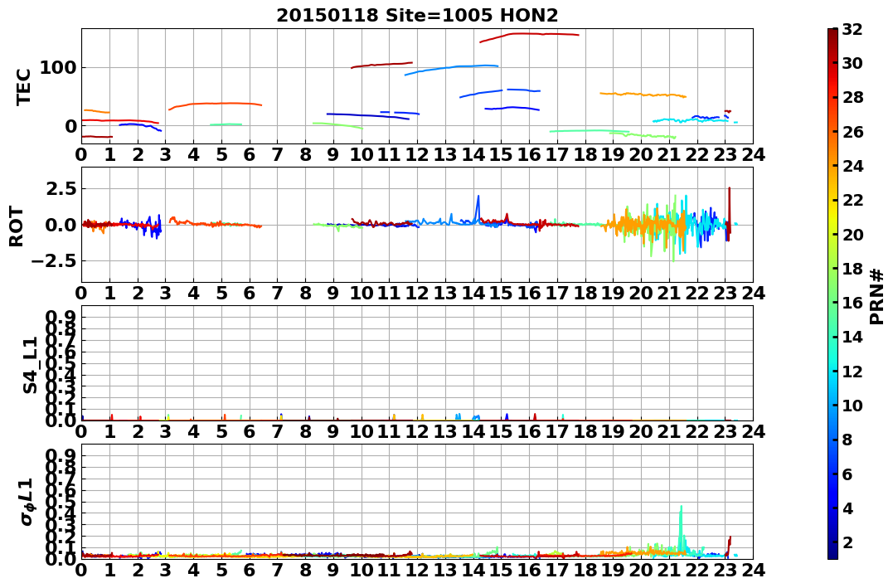Click hour 3 label under S4_L1 panel
Image resolution: width=893 pixels, height=588 pixels.
(x=166, y=432)
